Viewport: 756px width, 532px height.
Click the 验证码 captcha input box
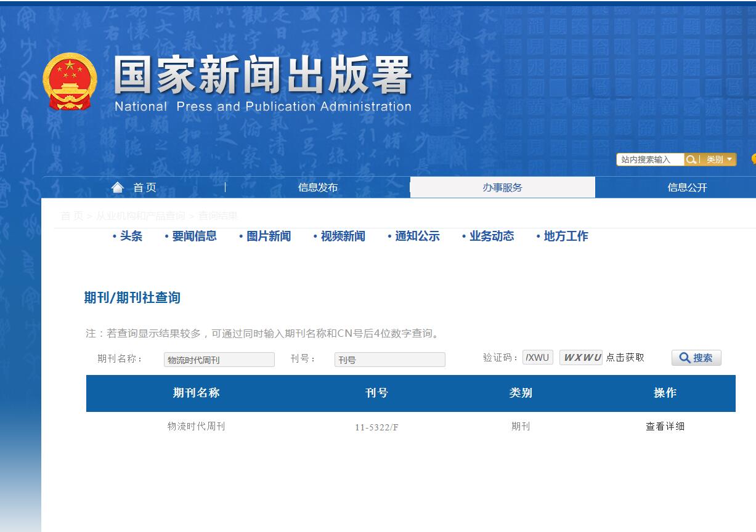tap(536, 358)
